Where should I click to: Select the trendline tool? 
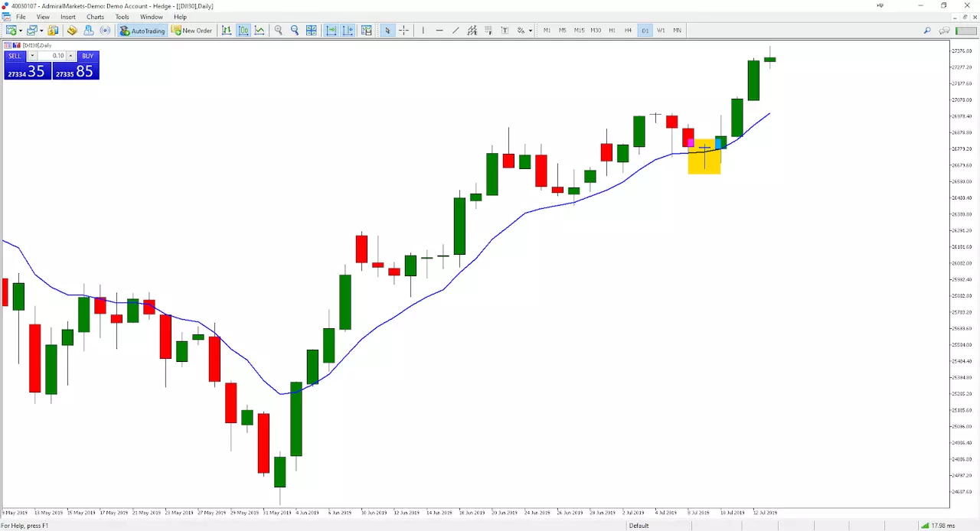point(456,31)
